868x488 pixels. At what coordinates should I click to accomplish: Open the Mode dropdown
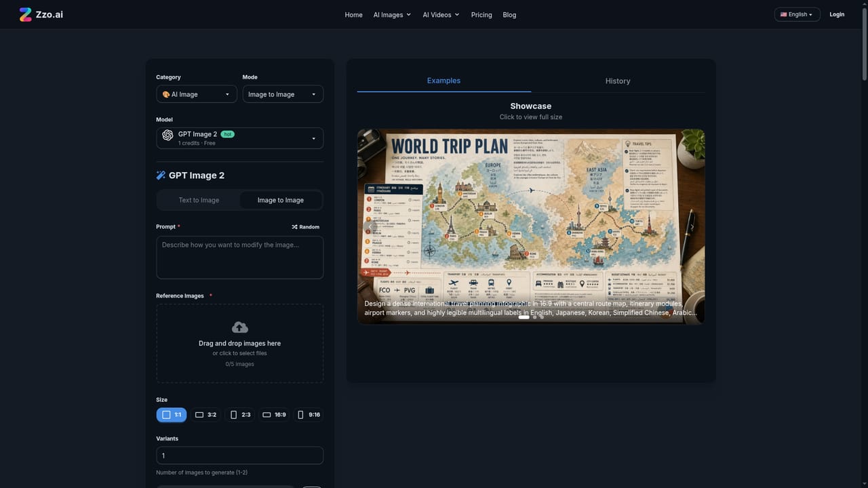click(283, 94)
